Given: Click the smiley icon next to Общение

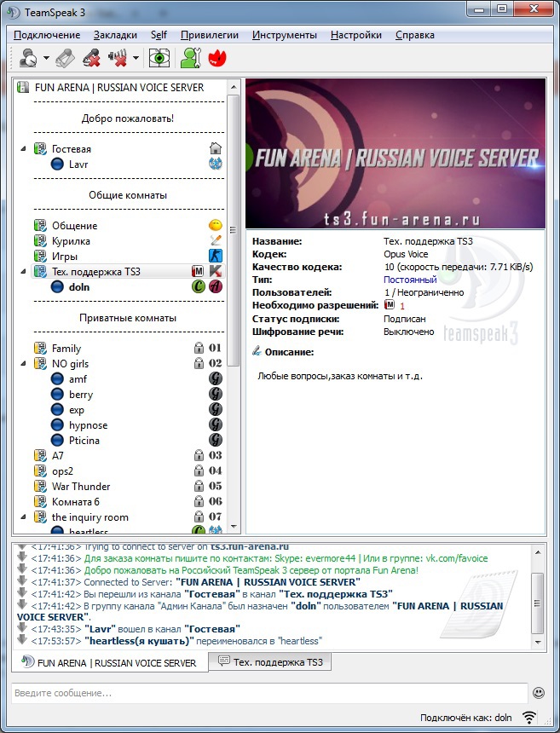Looking at the screenshot, I should click(x=215, y=226).
